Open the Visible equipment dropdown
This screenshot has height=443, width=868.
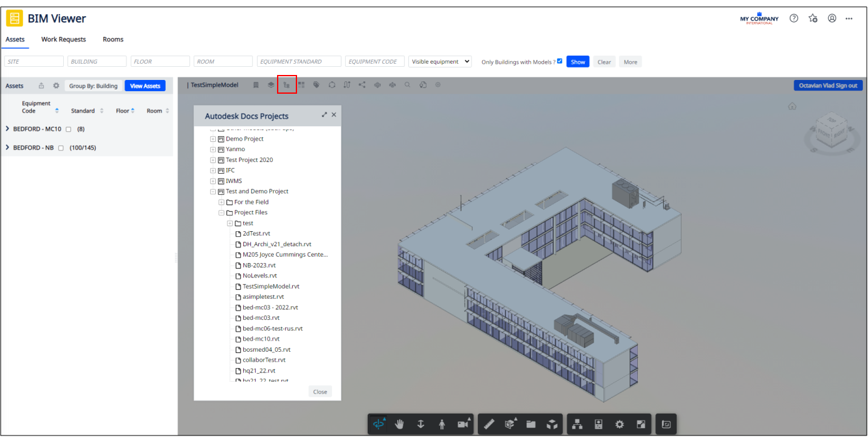pyautogui.click(x=440, y=62)
